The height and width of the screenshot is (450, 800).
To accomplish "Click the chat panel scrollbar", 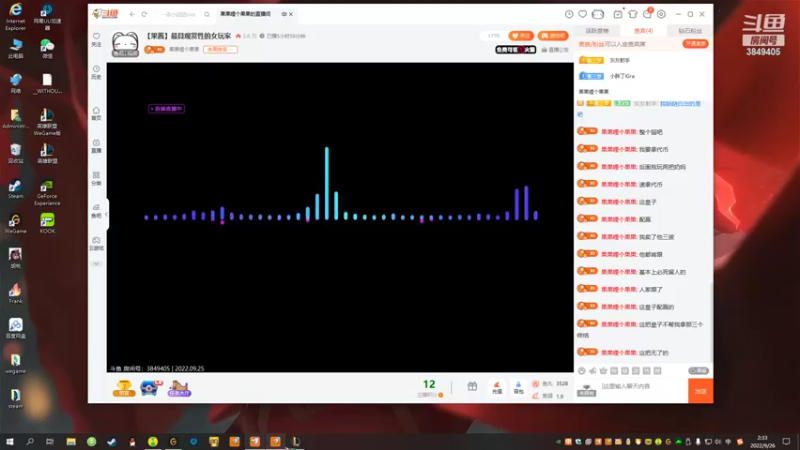I will pyautogui.click(x=711, y=321).
